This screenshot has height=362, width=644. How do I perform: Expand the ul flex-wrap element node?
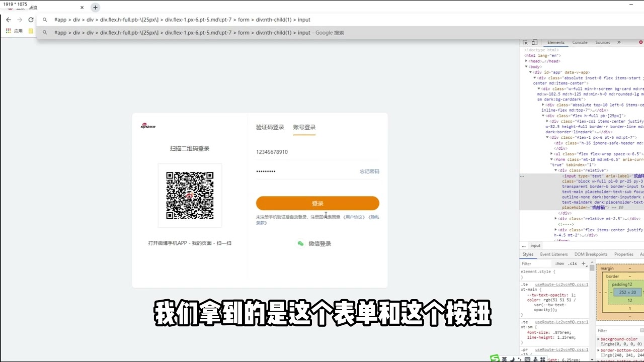coord(552,154)
